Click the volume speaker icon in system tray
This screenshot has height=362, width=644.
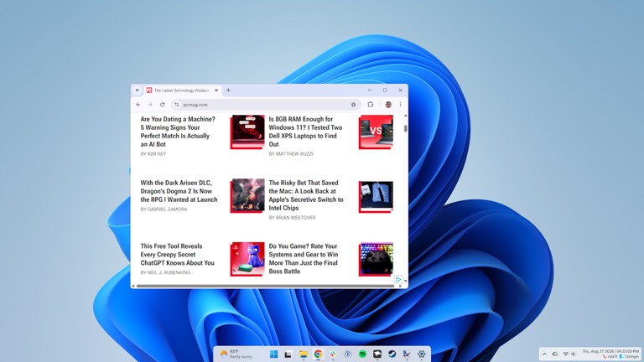574,354
